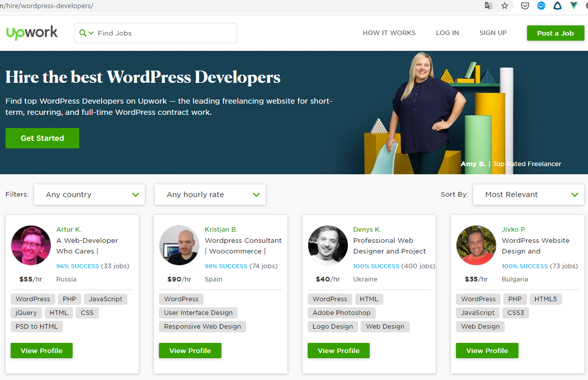Click Web Design tag on Jivko's card
Viewport: 588px width, 380px height.
click(x=480, y=326)
